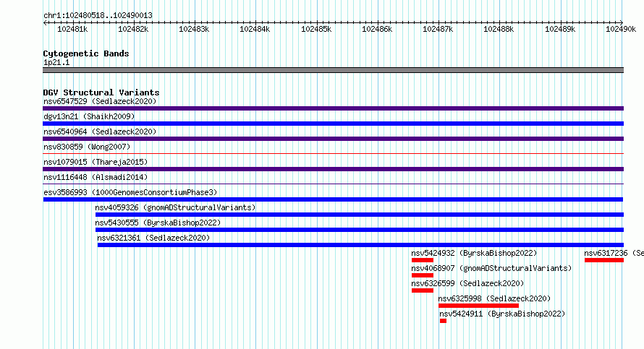The height and width of the screenshot is (349, 644).
Task: Click the 102481k ruler tick label
Action: [x=72, y=29]
